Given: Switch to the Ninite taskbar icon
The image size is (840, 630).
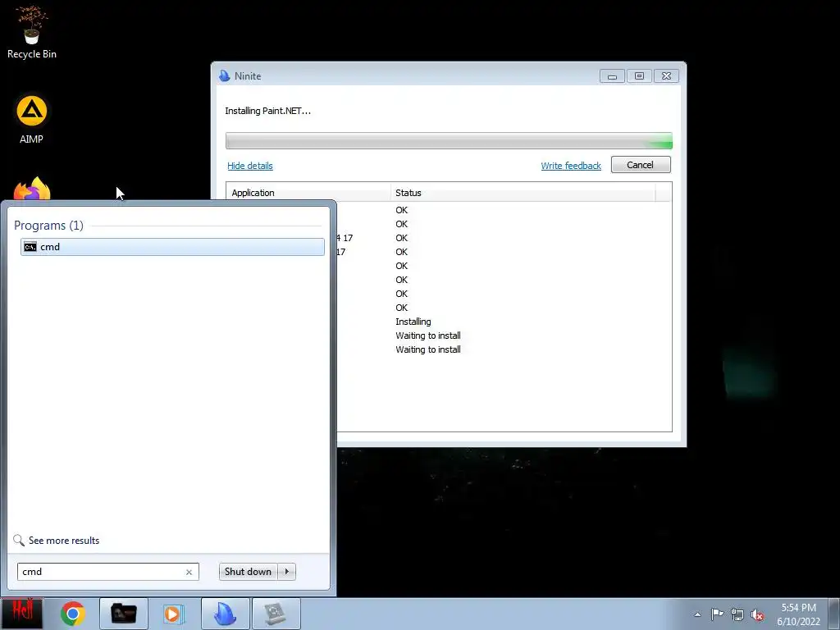Looking at the screenshot, I should 225,614.
